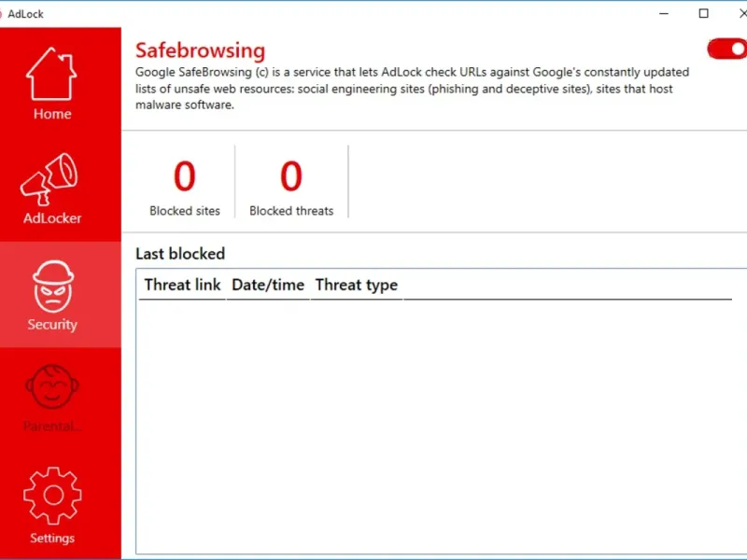Click the Blocked sites counter value
Screen dimensions: 747x560
pyautogui.click(x=185, y=176)
